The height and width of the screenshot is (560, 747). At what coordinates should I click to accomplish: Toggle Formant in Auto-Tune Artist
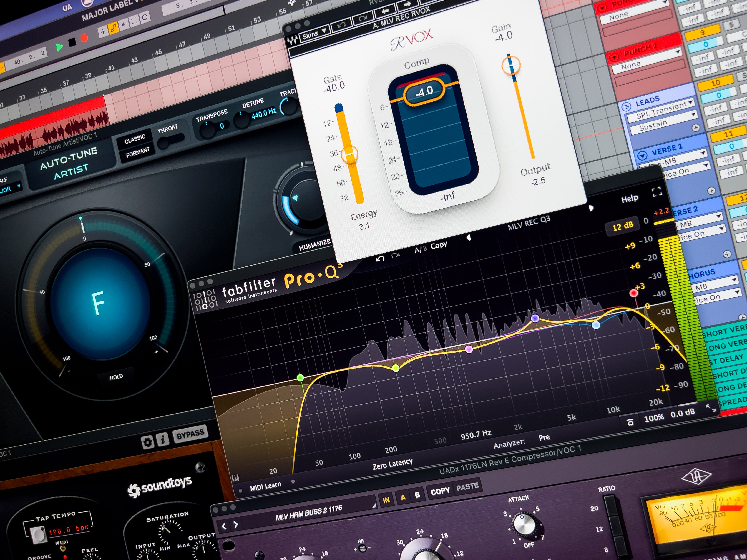[137, 153]
